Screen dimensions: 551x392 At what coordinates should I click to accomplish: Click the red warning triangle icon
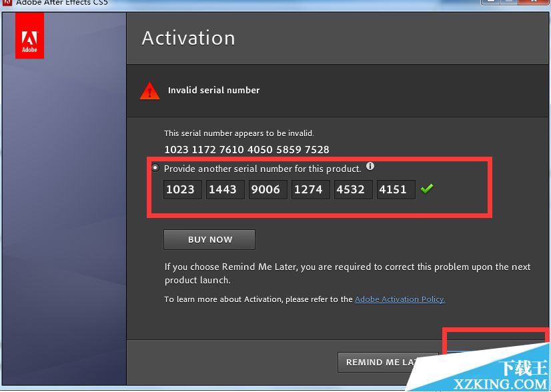149,91
